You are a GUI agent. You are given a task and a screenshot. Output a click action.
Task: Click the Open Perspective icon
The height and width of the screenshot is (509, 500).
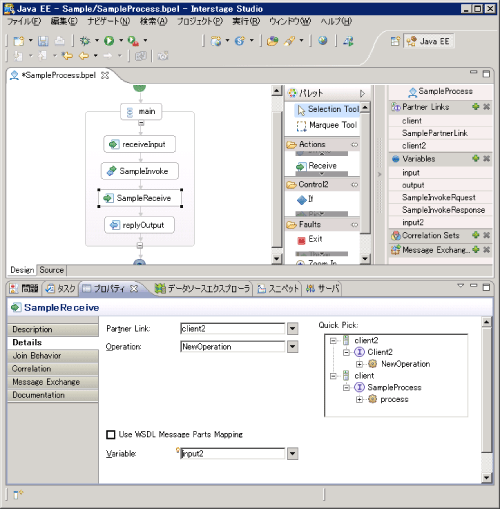tap(395, 41)
